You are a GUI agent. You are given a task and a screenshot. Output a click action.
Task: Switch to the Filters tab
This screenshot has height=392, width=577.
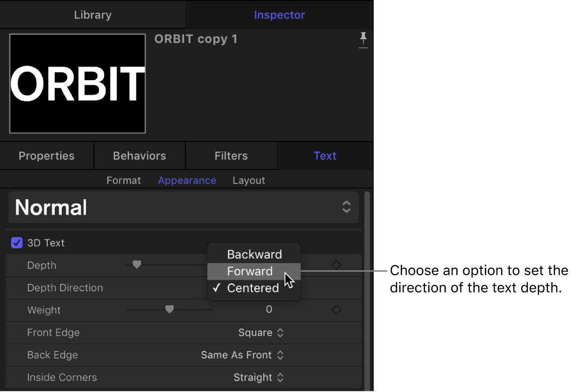(x=231, y=155)
